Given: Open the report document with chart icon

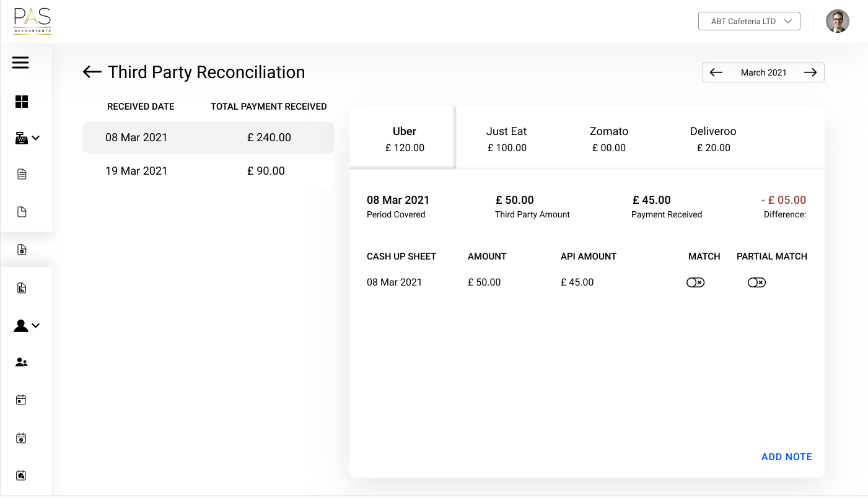Looking at the screenshot, I should (x=22, y=288).
